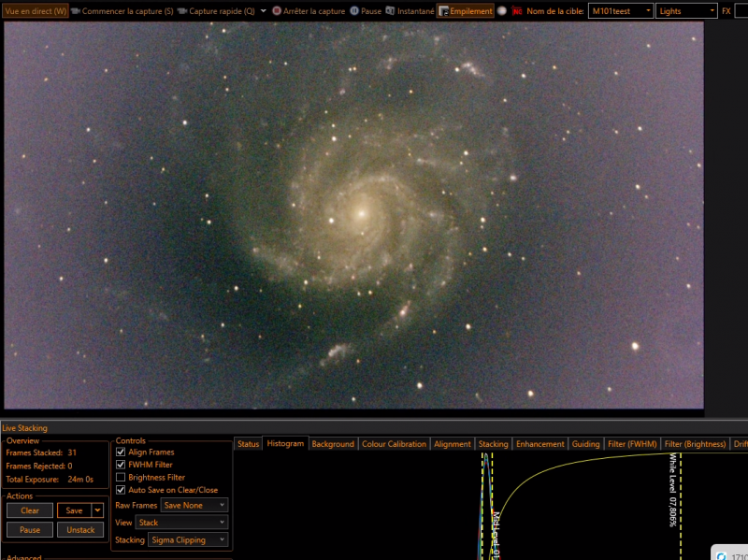Image resolution: width=748 pixels, height=560 pixels.
Task: Click the M101 galaxy stacked image preview
Action: (x=353, y=215)
